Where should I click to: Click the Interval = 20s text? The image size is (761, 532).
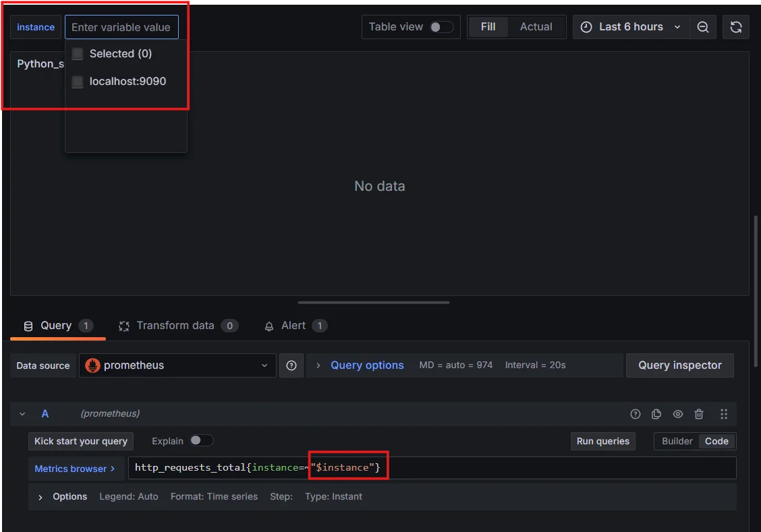pos(535,365)
